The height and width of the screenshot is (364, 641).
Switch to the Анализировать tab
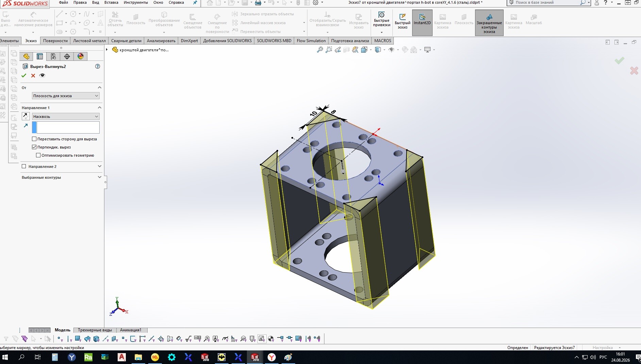click(x=161, y=41)
